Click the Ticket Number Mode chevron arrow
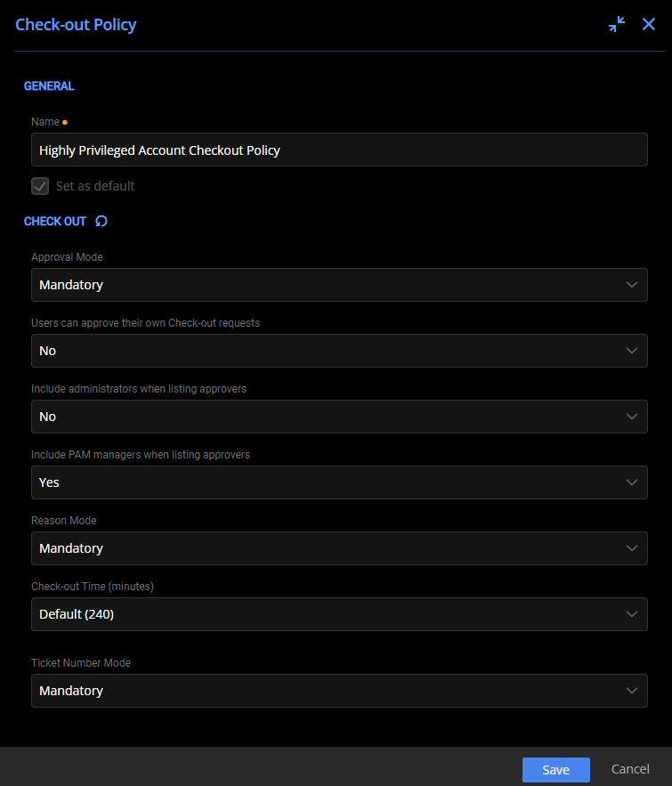Viewport: 672px width, 786px height. coord(632,691)
